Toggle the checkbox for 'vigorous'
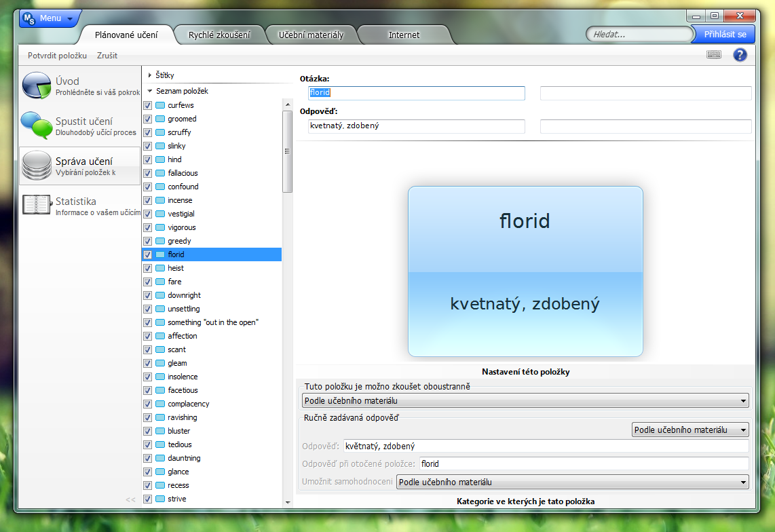The width and height of the screenshot is (775, 532). (x=148, y=227)
